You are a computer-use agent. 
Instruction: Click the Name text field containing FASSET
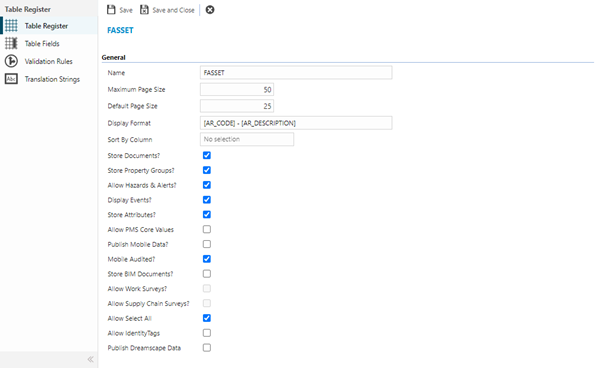[x=296, y=73]
